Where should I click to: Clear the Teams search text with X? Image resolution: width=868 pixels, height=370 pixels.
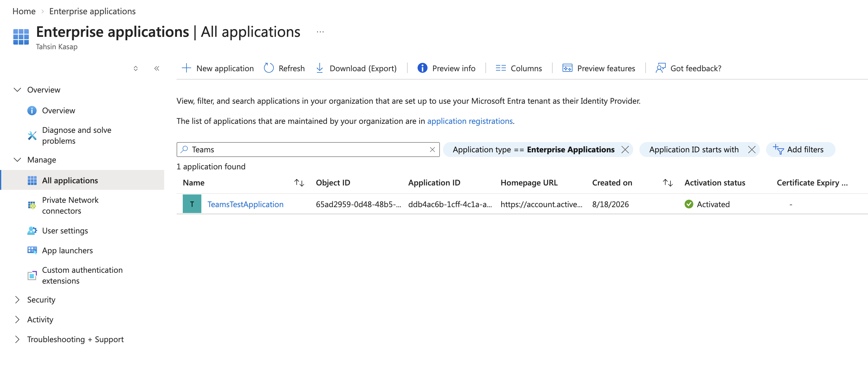click(x=432, y=150)
